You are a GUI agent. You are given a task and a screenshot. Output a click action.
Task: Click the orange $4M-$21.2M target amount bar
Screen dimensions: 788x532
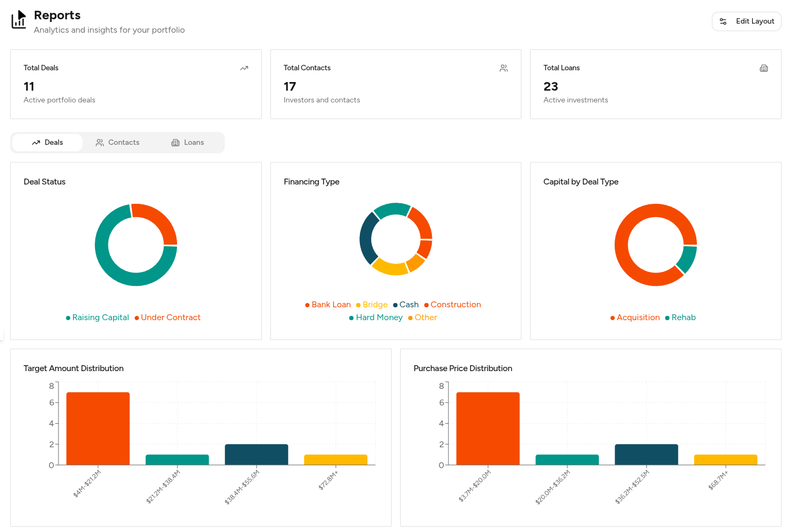(98, 428)
